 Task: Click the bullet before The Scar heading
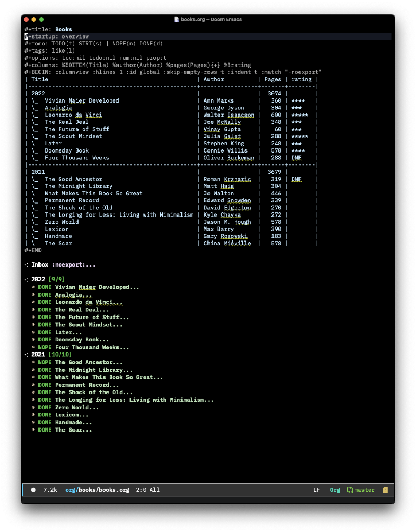click(33, 430)
